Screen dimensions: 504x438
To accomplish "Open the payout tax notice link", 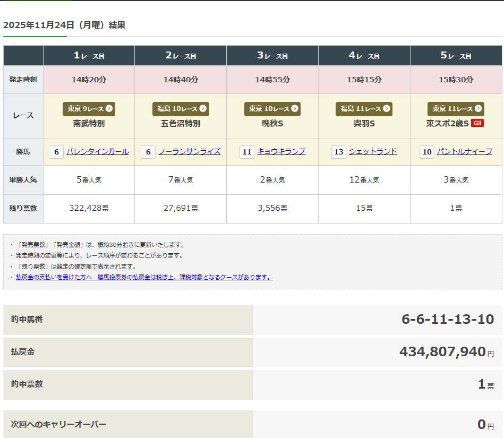I will [x=144, y=277].
